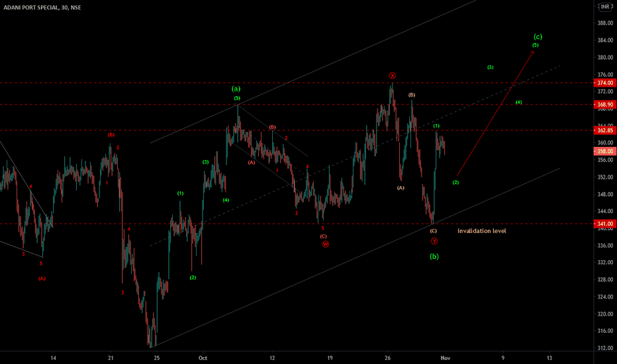Click the orange (B) wave label
This screenshot has height=364, width=617.
click(x=412, y=95)
